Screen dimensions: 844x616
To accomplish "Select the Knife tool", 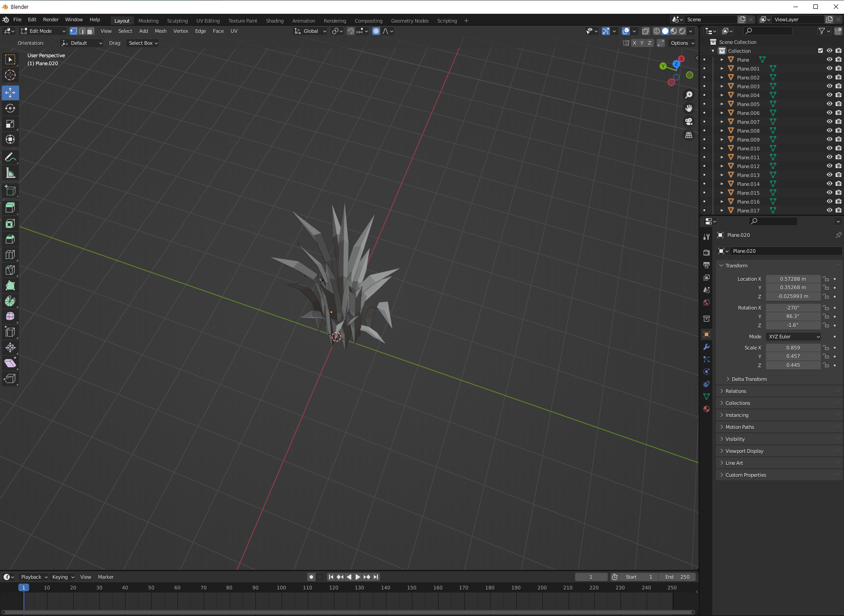I will coord(10,270).
